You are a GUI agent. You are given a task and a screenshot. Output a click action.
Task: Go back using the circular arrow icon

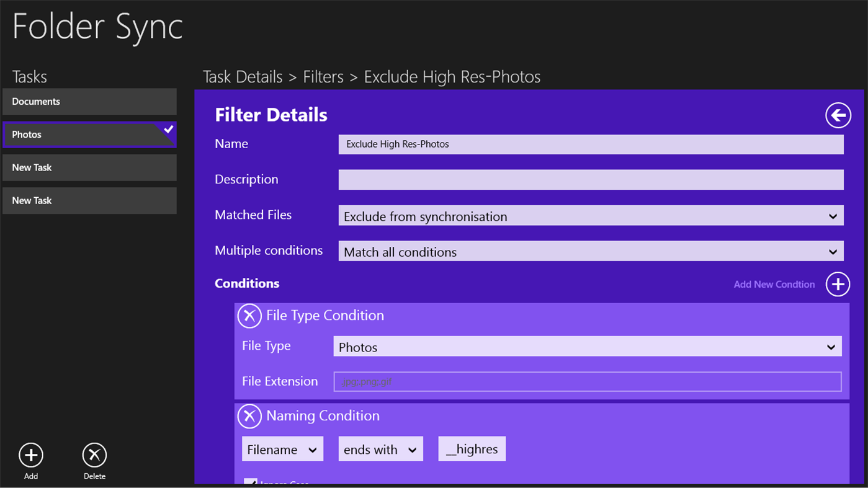[x=838, y=115]
